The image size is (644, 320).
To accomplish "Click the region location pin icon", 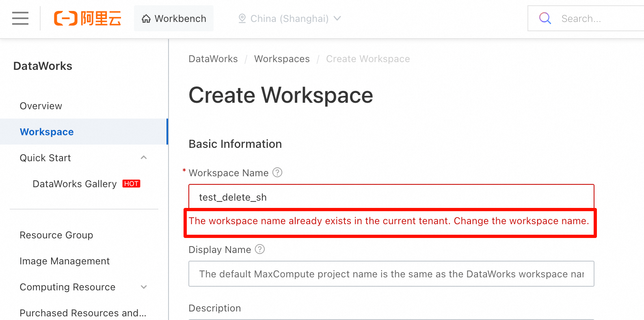I will pyautogui.click(x=242, y=19).
